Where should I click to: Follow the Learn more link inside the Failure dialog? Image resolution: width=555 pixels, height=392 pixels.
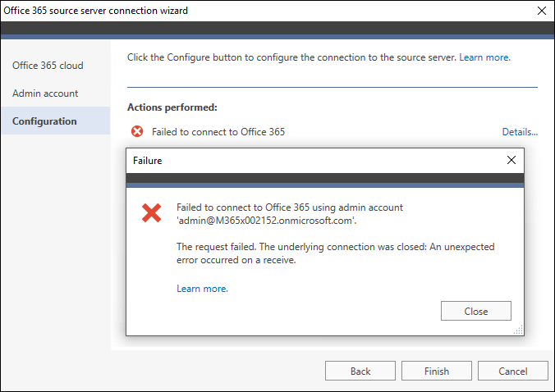point(202,289)
